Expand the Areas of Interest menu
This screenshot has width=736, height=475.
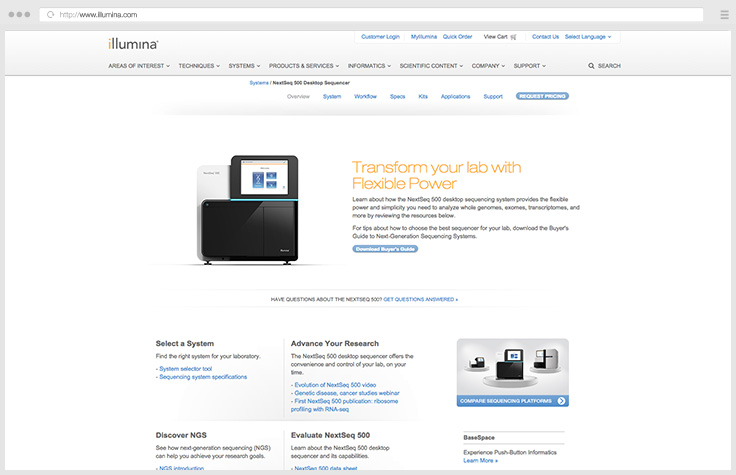139,66
